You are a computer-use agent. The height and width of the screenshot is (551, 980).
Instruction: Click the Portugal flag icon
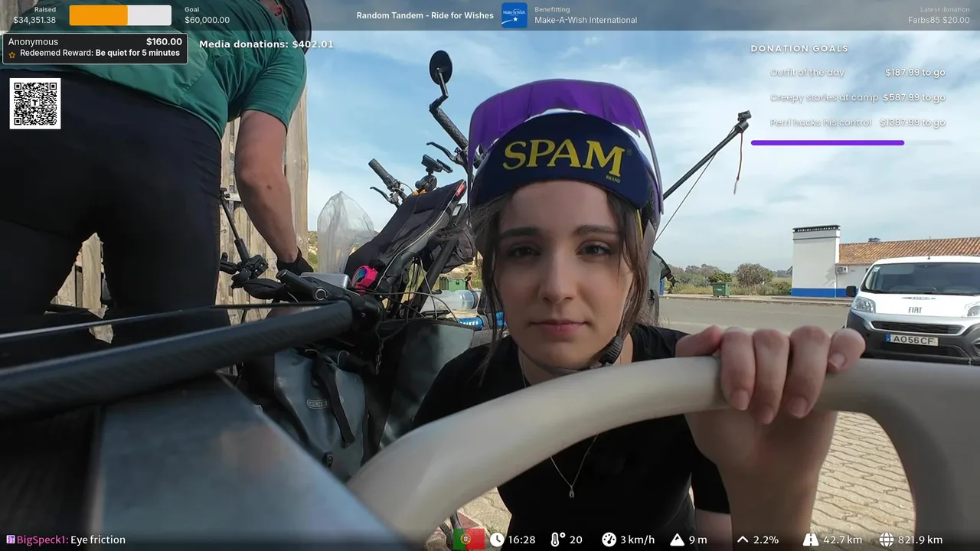click(x=469, y=540)
